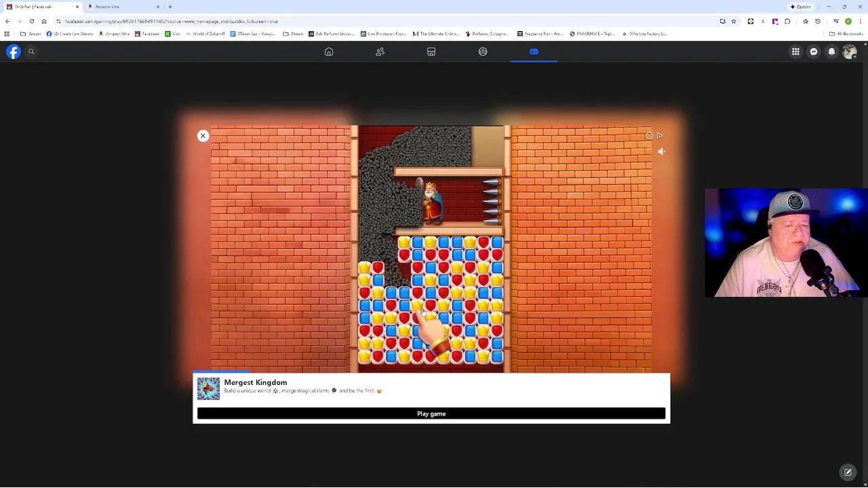Open the Perfume, Cologne bookmark
868x488 pixels.
(x=486, y=34)
